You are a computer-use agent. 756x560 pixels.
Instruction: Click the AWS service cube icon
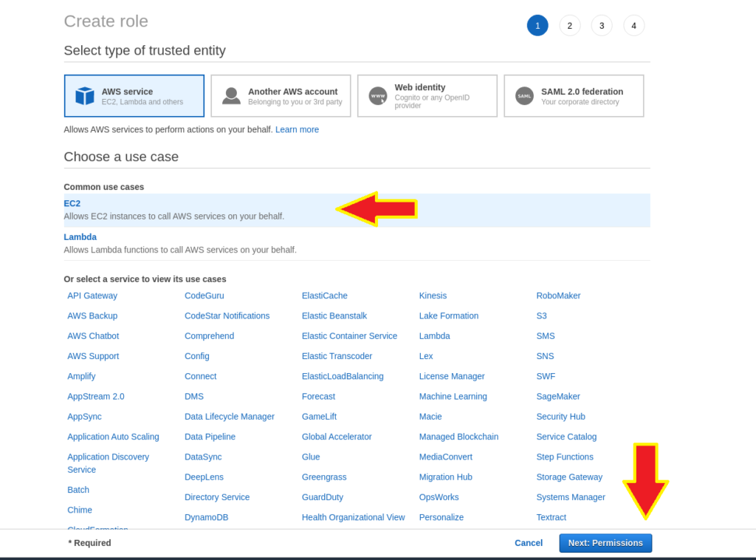[x=85, y=96]
